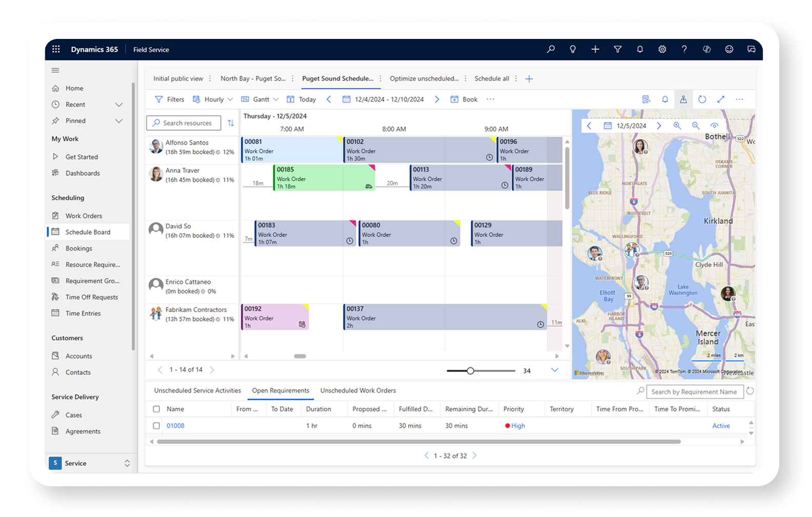Open the schedule board alerts bell

coord(665,99)
